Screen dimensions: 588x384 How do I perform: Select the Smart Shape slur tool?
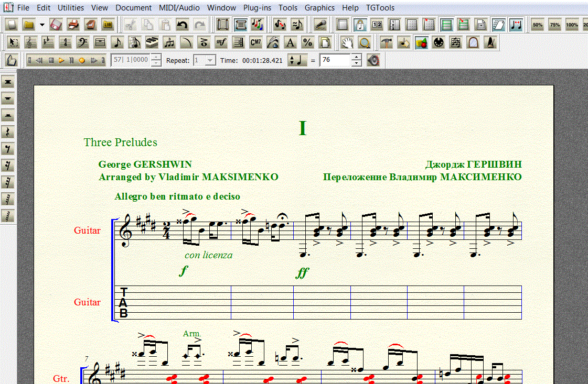[186, 42]
